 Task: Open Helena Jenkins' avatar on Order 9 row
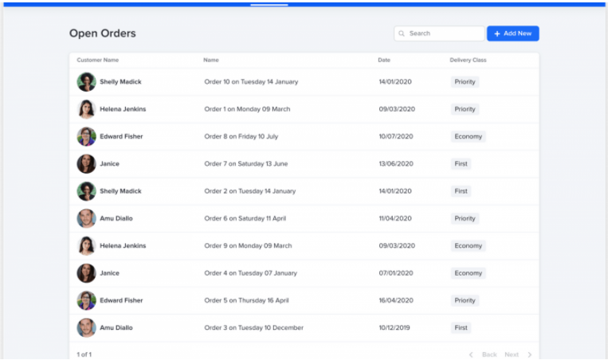coord(86,246)
